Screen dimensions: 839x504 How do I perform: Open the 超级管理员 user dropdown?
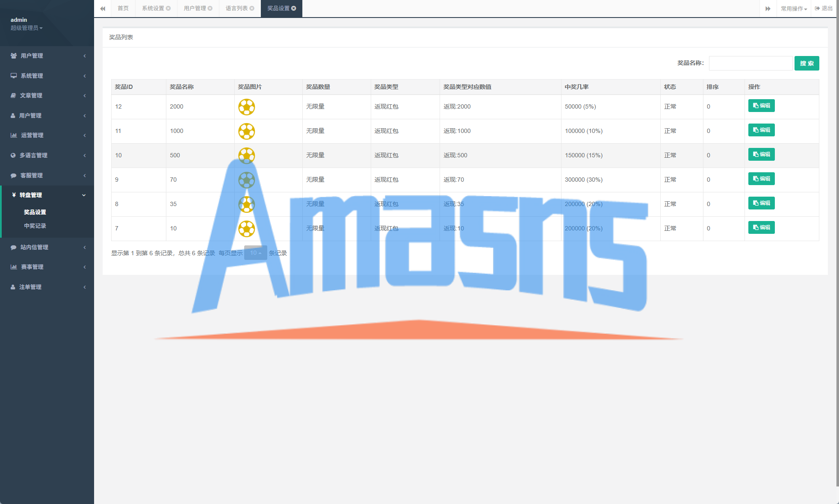click(27, 28)
